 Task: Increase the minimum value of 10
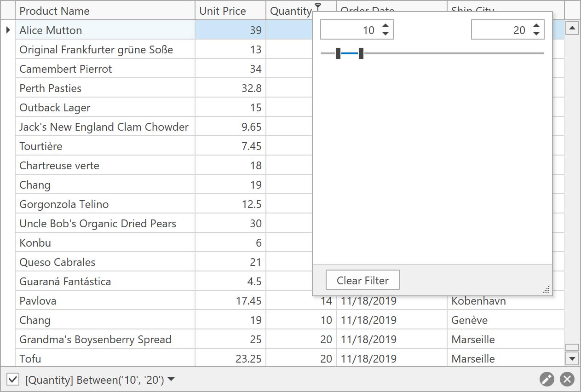tap(385, 26)
